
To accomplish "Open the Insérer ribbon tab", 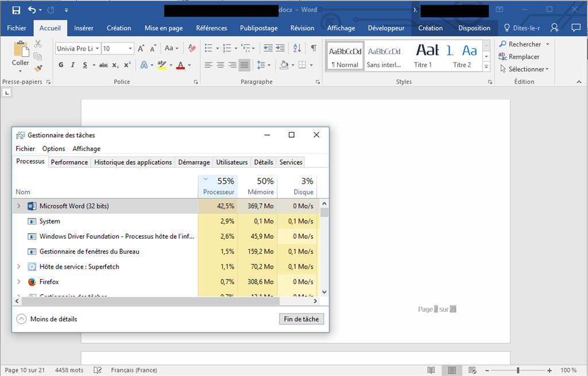I will pyautogui.click(x=84, y=28).
